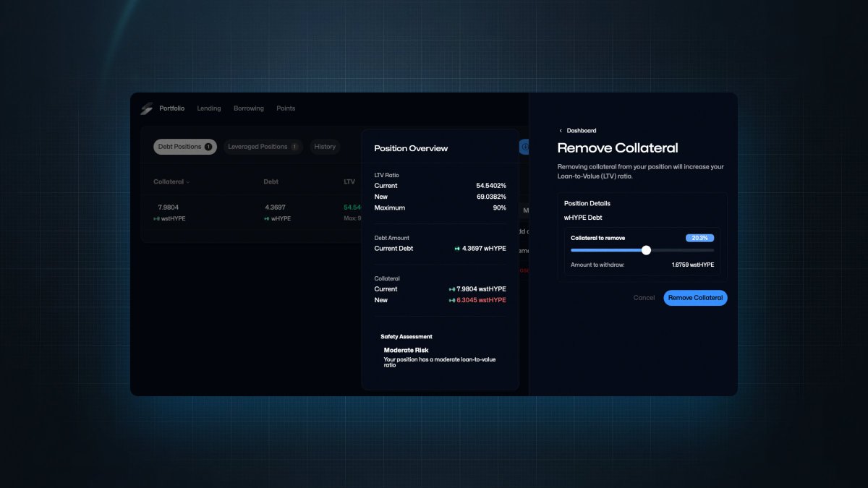Click the LTV column header
This screenshot has width=868, height=488.
(349, 182)
